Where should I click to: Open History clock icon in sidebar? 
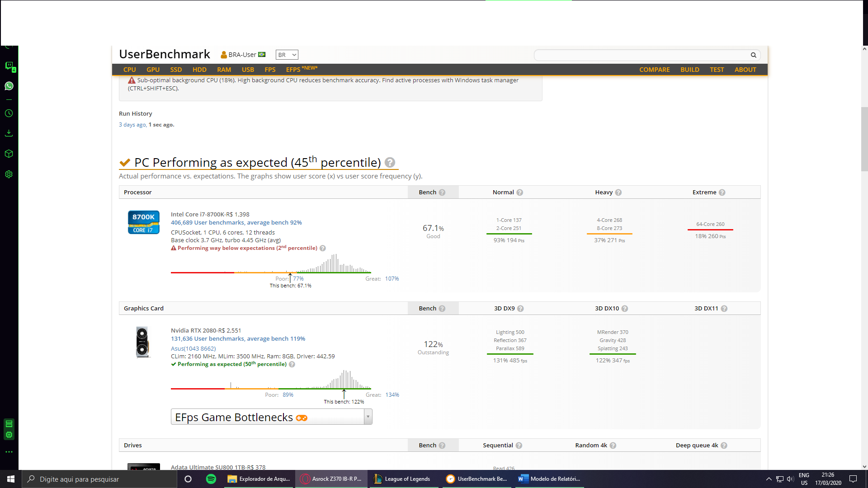[x=9, y=113]
